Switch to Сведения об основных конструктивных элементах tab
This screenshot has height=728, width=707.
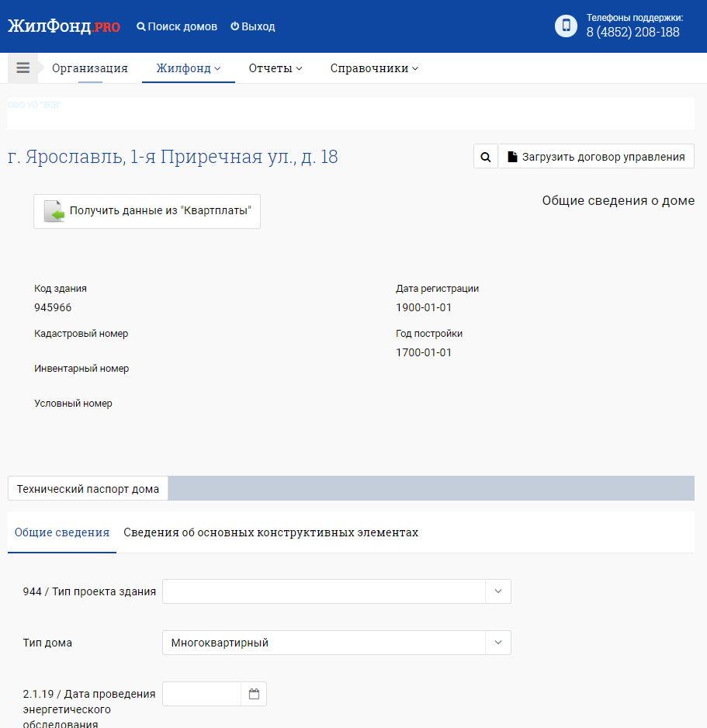pos(271,532)
